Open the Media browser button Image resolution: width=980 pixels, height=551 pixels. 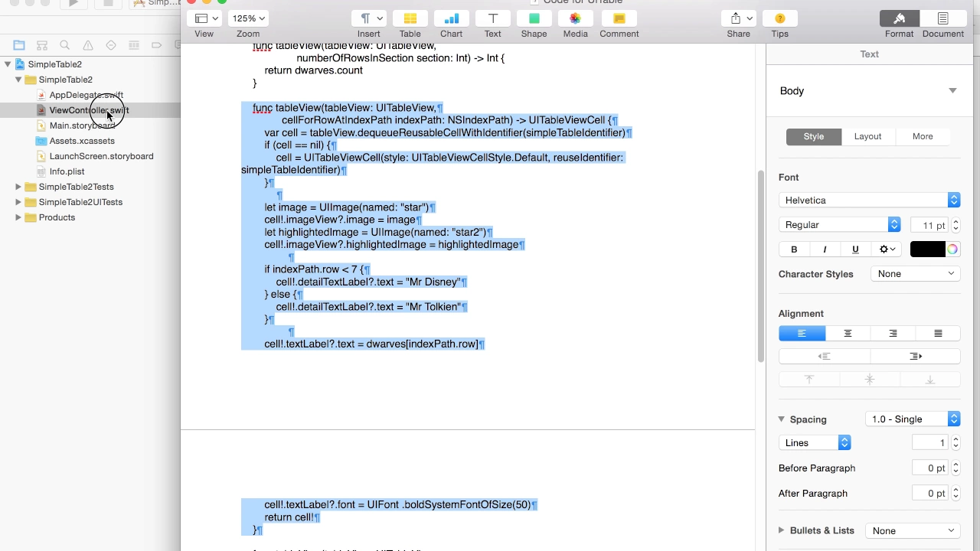(576, 18)
